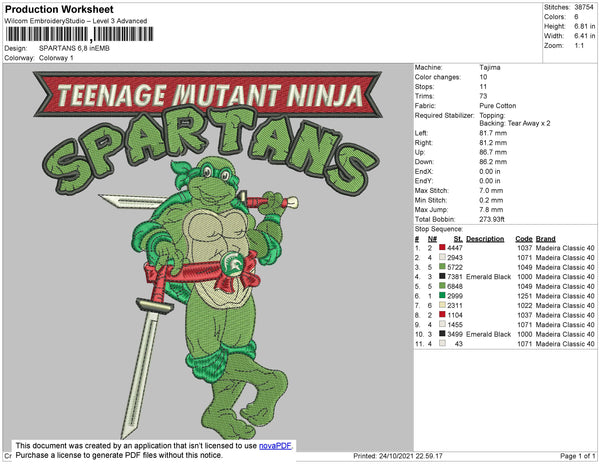This screenshot has height=464, width=600.
Task: Select the green swatch beside stitch count 6848
Action: pyautogui.click(x=442, y=286)
